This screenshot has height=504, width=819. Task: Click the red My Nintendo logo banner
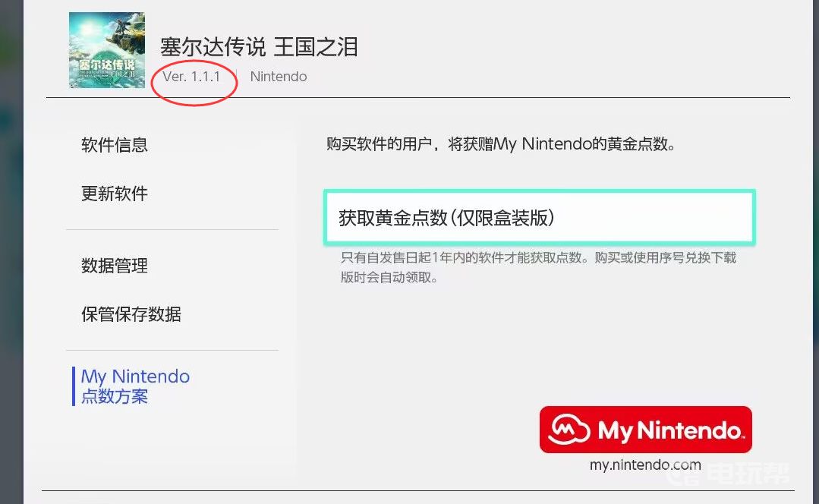click(x=646, y=430)
